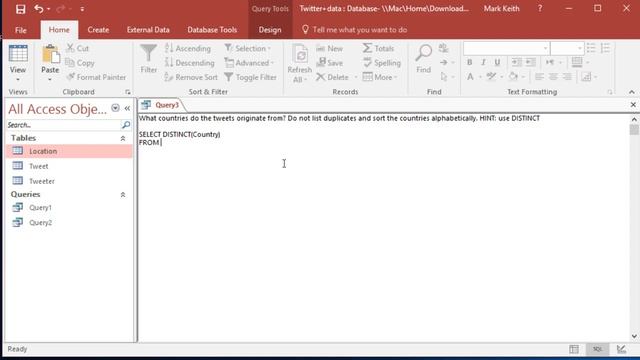
Task: Click the Spelling check button
Action: [382, 63]
